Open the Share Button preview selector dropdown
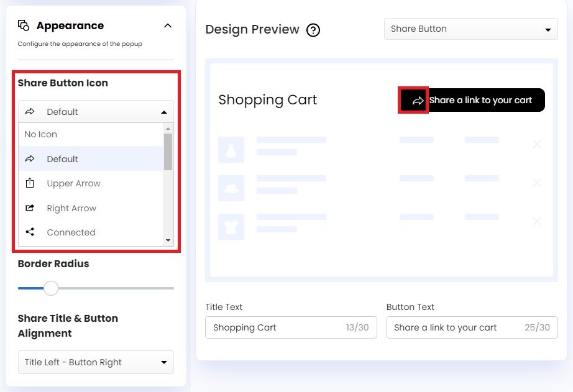Viewport: 573px width, 392px height. tap(470, 29)
